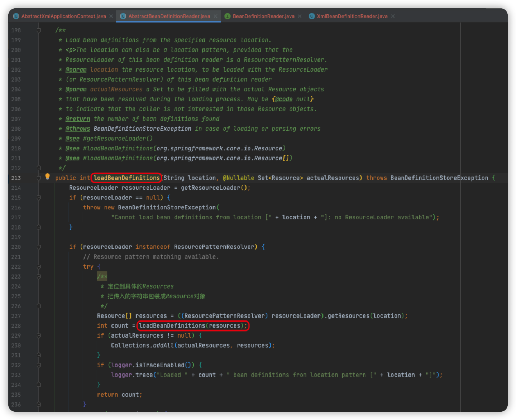Open BeanDefinitionReader.java tab

[x=263, y=16]
